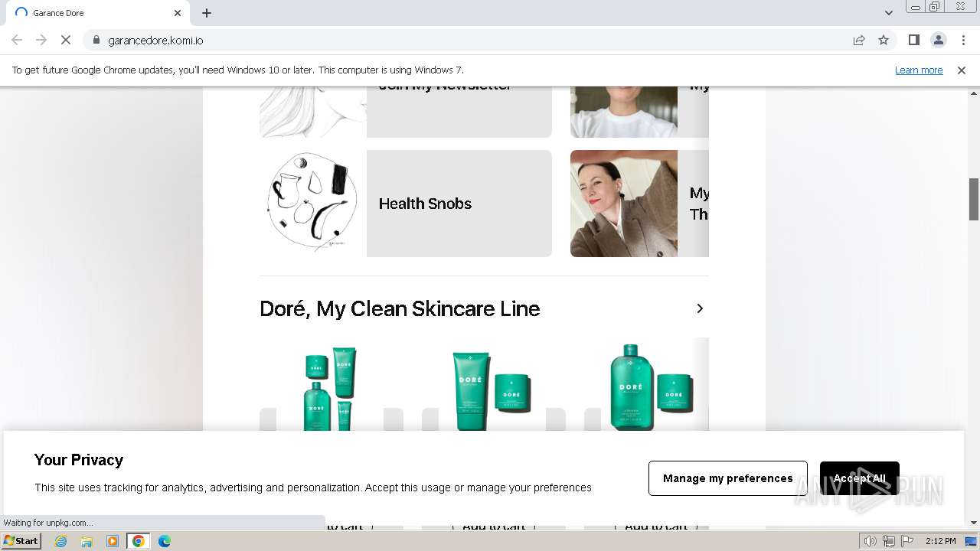
Task: Open Windows Media Player from taskbar
Action: click(x=113, y=541)
